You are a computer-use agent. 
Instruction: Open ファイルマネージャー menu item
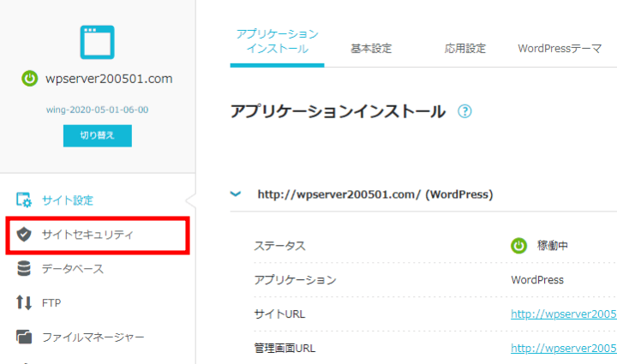(x=93, y=337)
